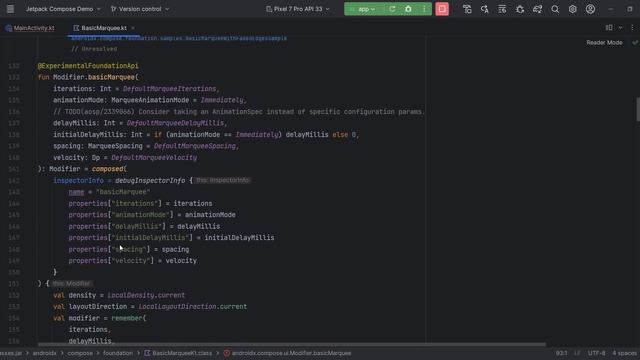Viewport: 640px width, 360px height.
Task: Click line number 141 in gutter
Action: 14,169
